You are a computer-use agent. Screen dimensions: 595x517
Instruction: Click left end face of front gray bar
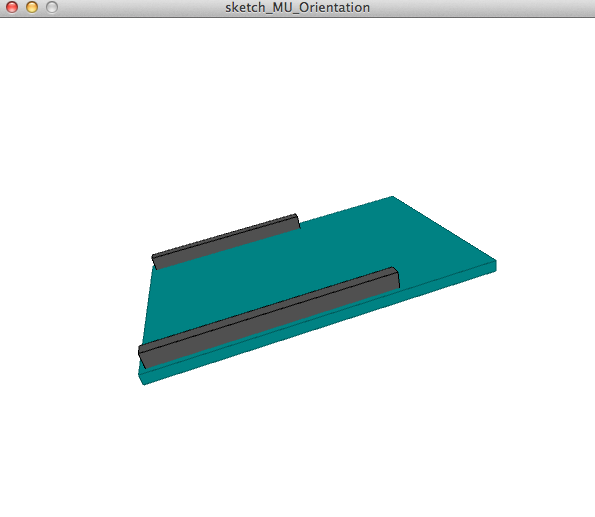click(142, 357)
